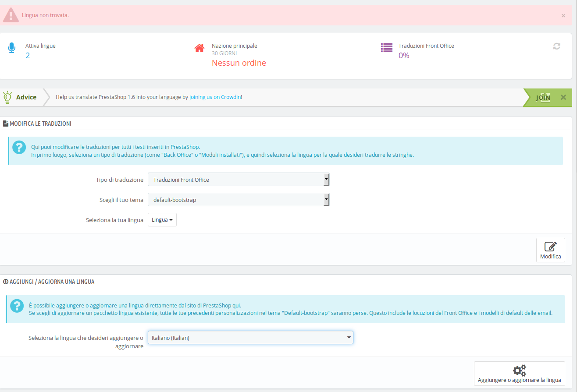This screenshot has height=392, width=577.
Task: Click 'Aggiungere o aggiornare la lingua' button
Action: click(x=520, y=374)
